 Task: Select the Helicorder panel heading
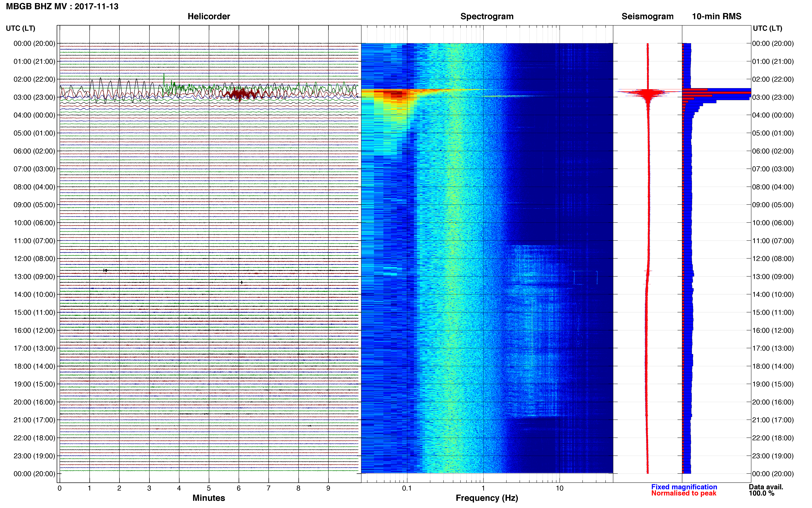[x=209, y=16]
